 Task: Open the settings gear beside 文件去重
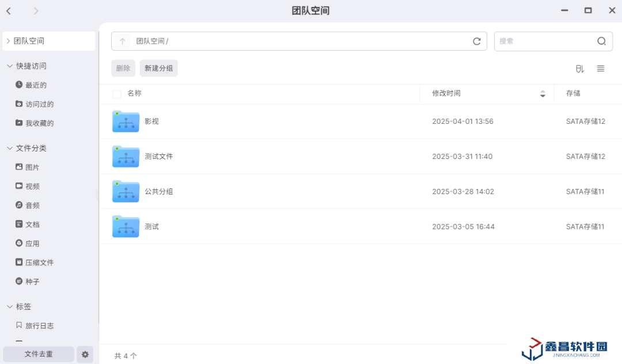[x=85, y=354]
